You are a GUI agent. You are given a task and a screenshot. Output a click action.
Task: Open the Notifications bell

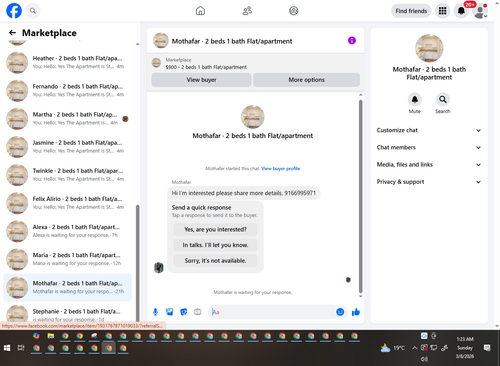(461, 11)
